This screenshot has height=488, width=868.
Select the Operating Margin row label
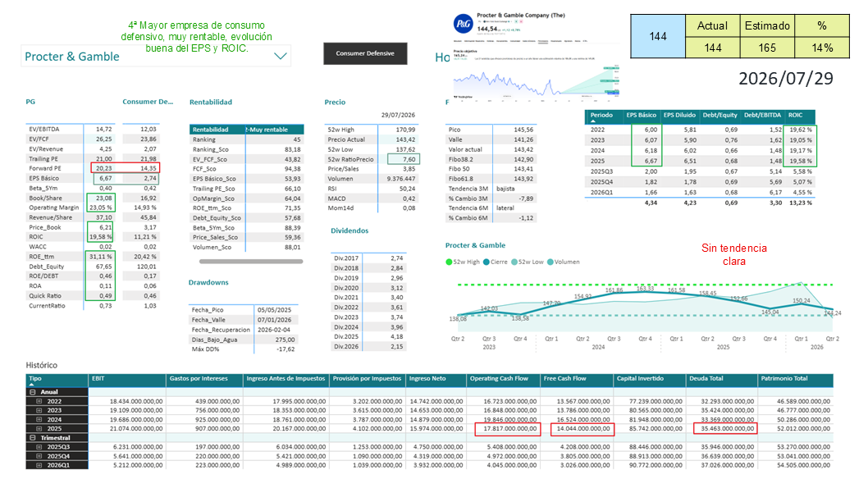pyautogui.click(x=53, y=208)
